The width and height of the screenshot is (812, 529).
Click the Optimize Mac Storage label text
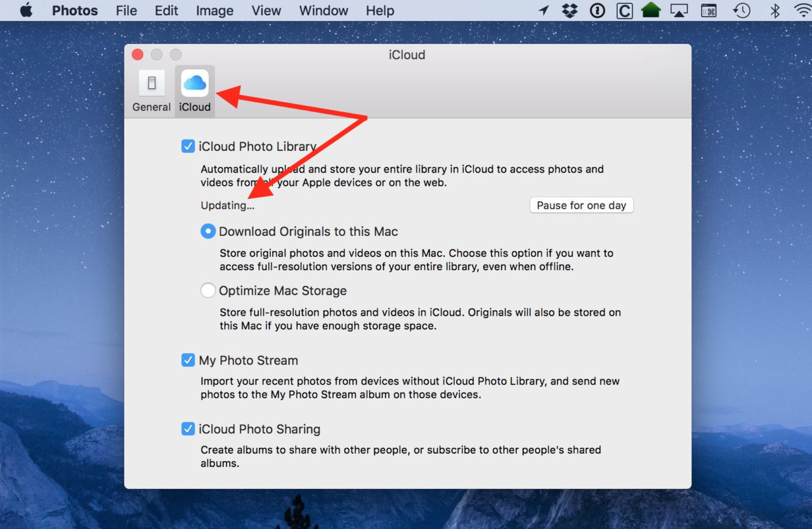pyautogui.click(x=283, y=291)
